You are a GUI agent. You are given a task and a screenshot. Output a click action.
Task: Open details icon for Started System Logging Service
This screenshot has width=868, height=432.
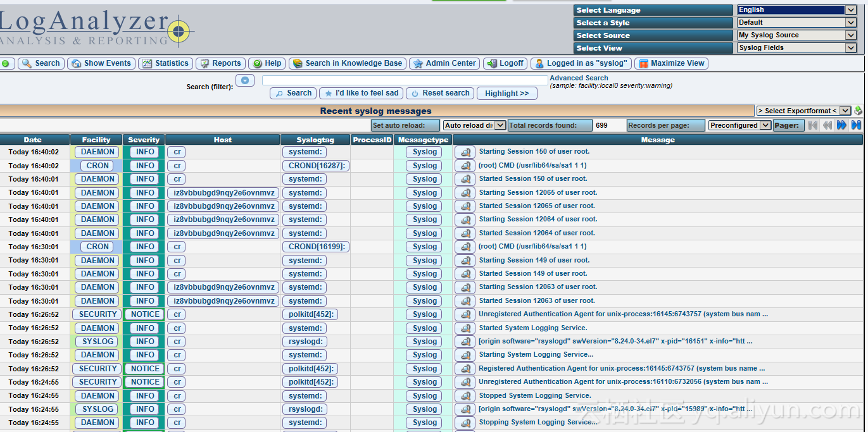point(465,328)
